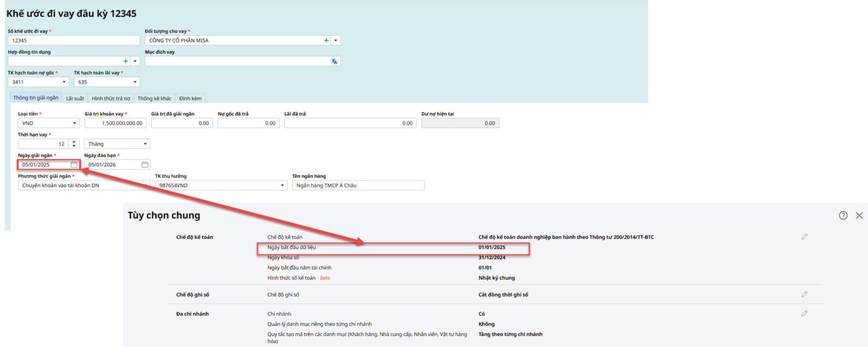The height and width of the screenshot is (347, 868).
Task: Open the Tháng time unit dropdown
Action: click(145, 144)
